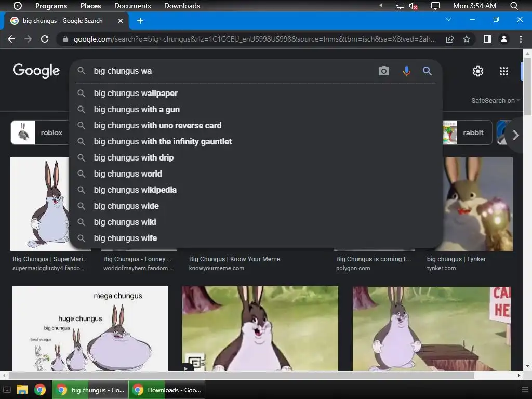Image resolution: width=532 pixels, height=399 pixels.
Task: Open the taskbar menu lines icon
Action: 525,390
